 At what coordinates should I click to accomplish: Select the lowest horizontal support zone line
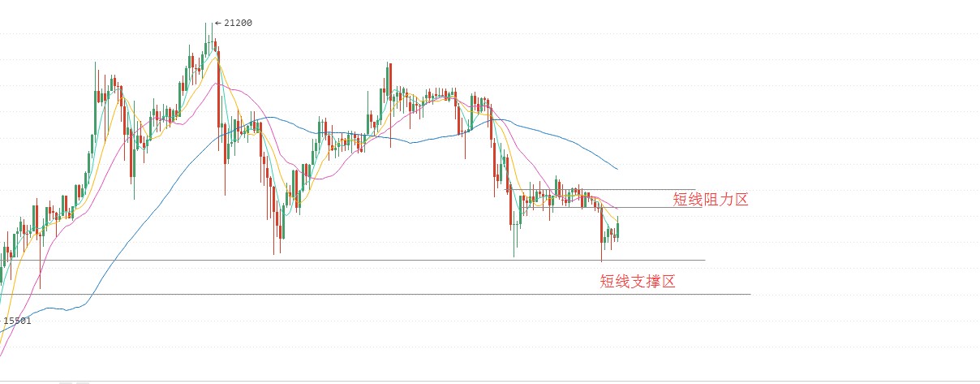[376, 294]
